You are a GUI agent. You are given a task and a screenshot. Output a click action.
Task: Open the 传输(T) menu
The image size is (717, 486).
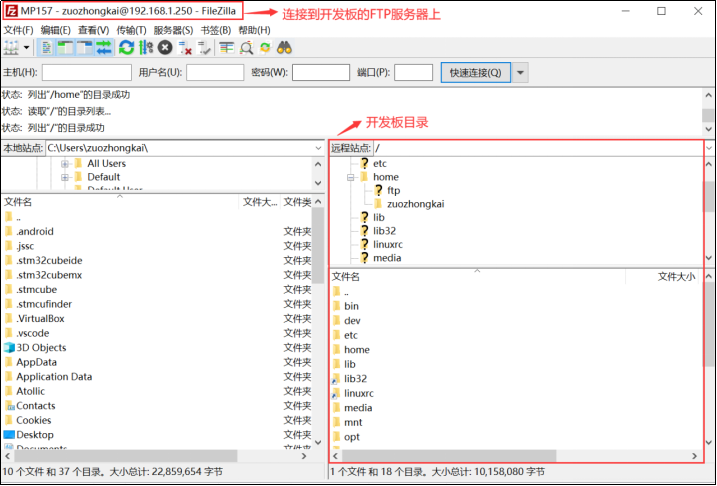131,30
